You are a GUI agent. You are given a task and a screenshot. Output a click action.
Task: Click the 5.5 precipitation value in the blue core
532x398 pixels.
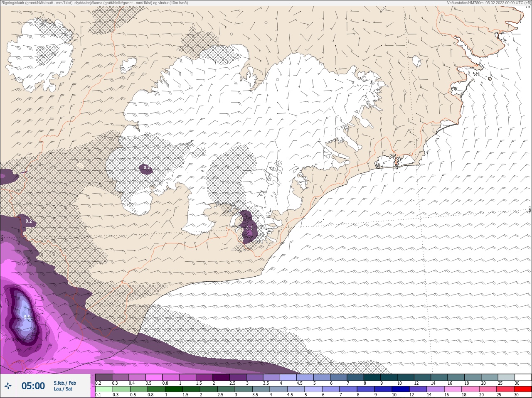[x=27, y=317]
